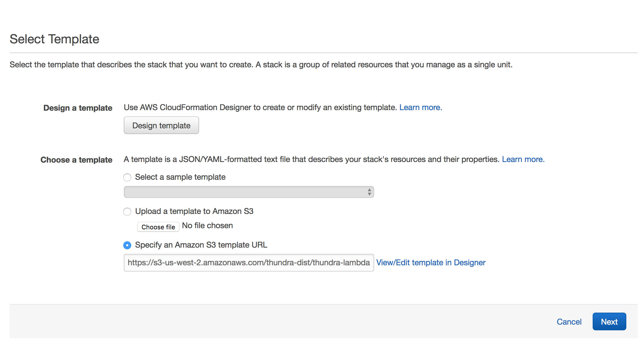Click the Choose a template section label
644x344 pixels.
pyautogui.click(x=76, y=160)
